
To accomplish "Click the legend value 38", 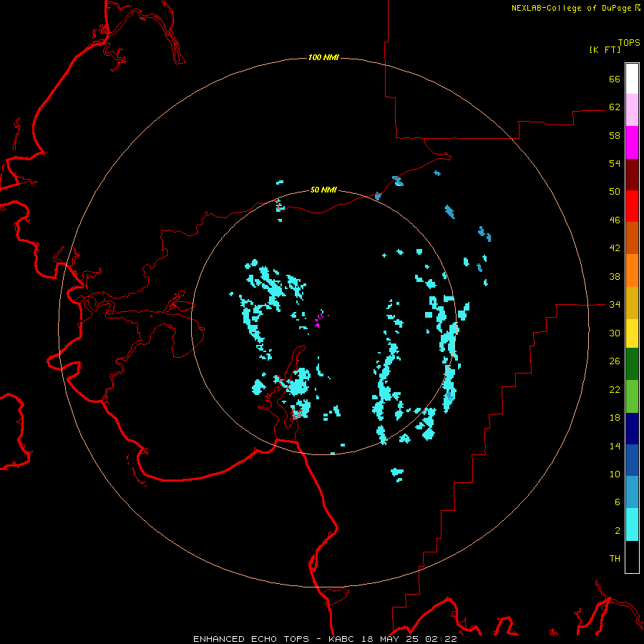I will click(x=615, y=277).
